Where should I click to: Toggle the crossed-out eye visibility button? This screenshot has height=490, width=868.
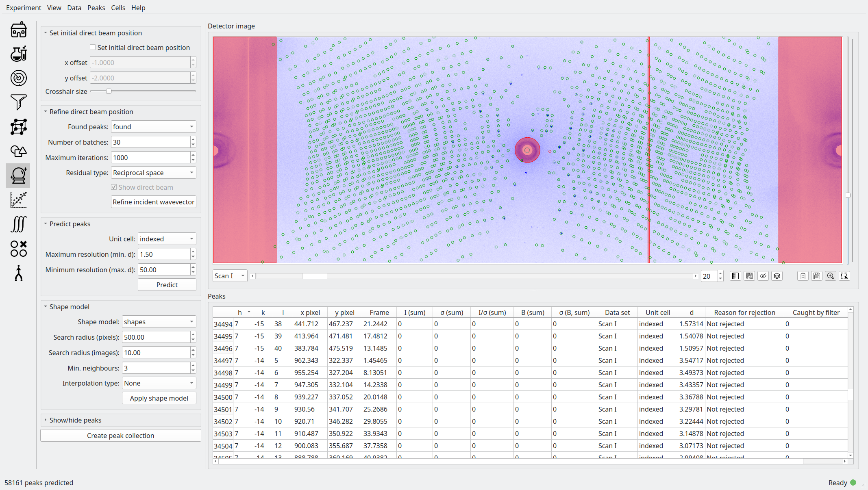[x=763, y=276]
